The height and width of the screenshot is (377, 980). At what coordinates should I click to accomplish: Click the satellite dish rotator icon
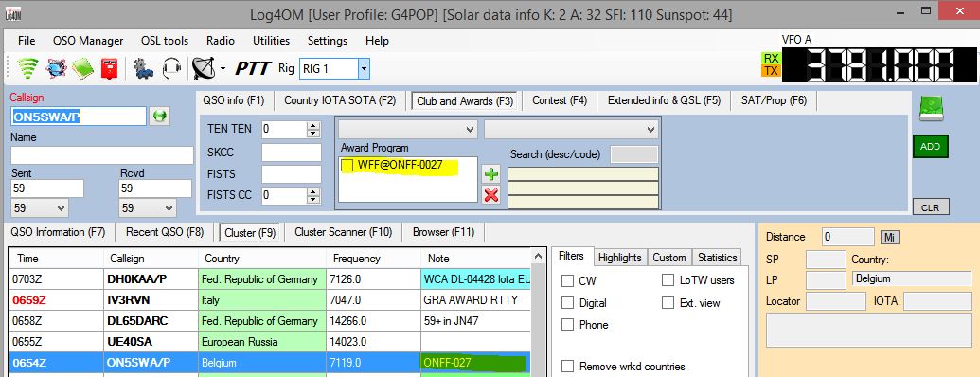pos(204,68)
